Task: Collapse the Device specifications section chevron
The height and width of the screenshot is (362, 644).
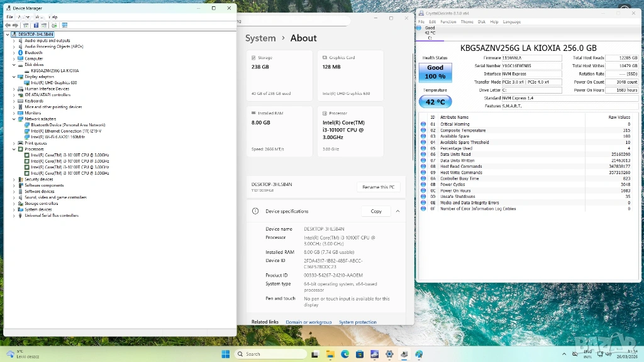Action: click(x=397, y=211)
